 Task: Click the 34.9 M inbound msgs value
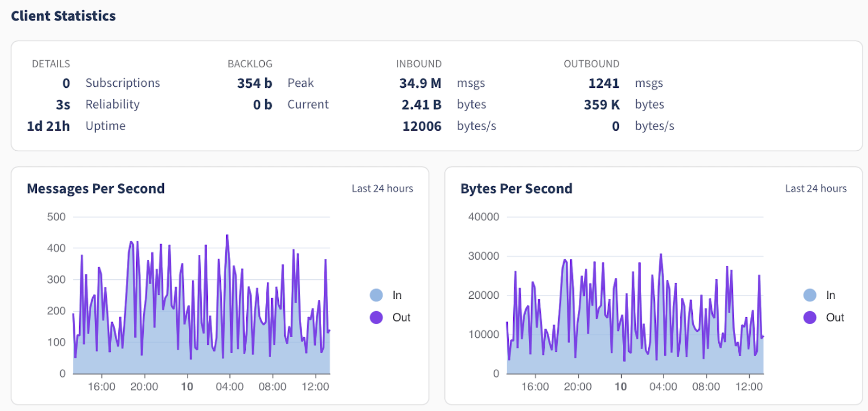(420, 83)
